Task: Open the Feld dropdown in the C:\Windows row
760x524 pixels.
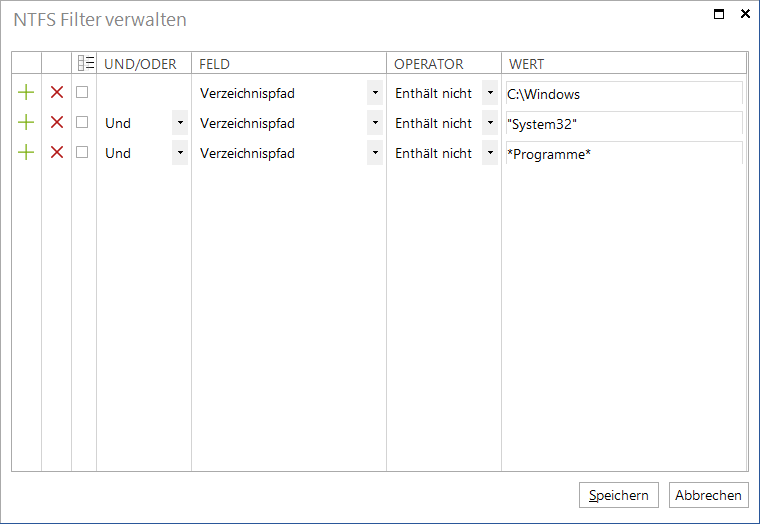Action: click(x=375, y=93)
